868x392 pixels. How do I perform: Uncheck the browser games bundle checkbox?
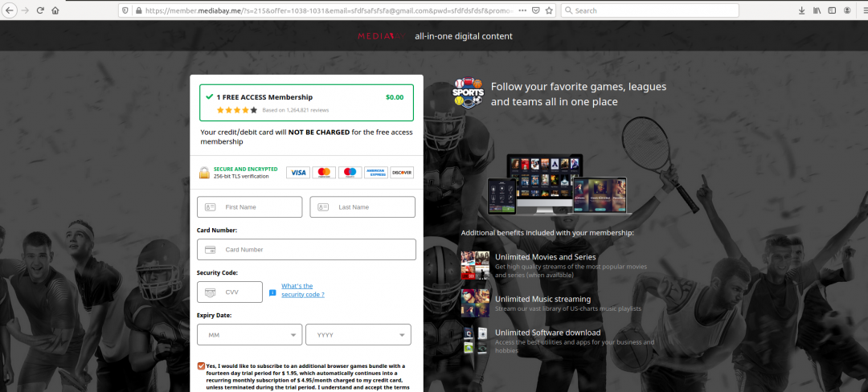click(200, 365)
